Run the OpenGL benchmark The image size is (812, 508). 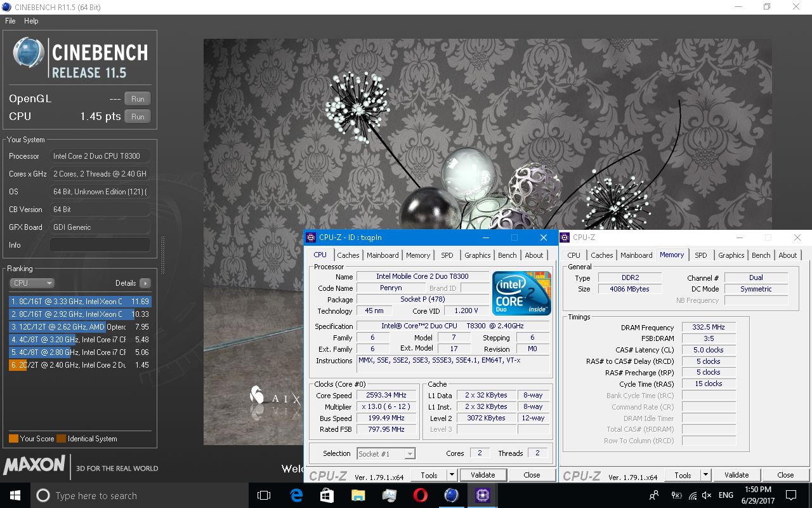tap(138, 98)
